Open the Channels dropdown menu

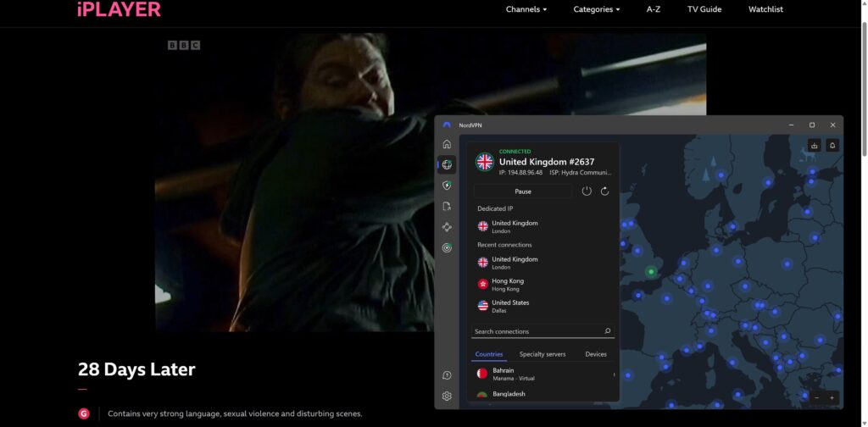526,9
